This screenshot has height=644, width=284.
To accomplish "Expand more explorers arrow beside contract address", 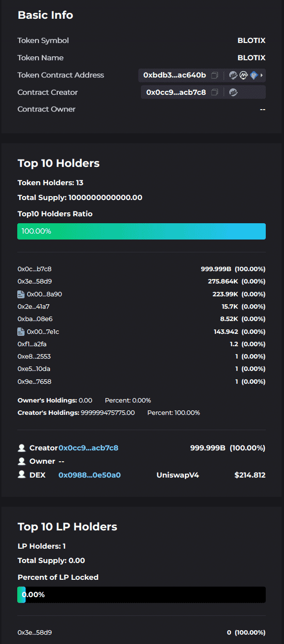I will pos(262,76).
